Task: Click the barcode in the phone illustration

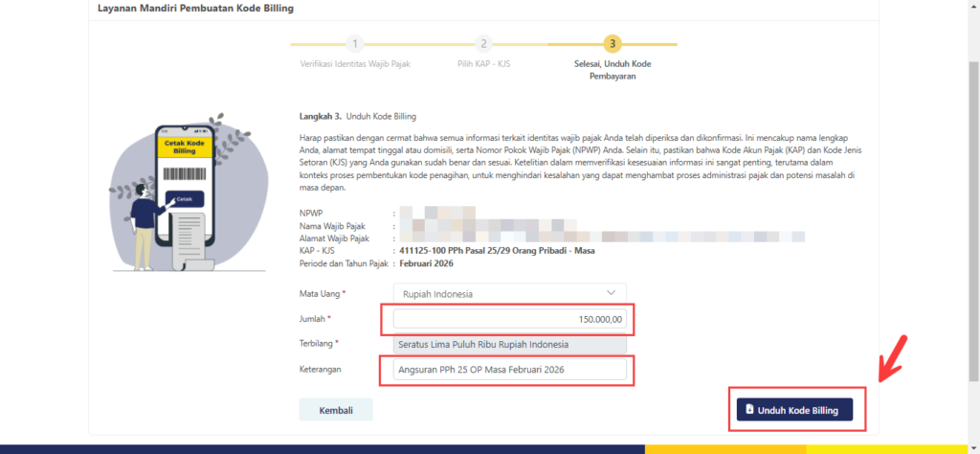Action: 185,176
